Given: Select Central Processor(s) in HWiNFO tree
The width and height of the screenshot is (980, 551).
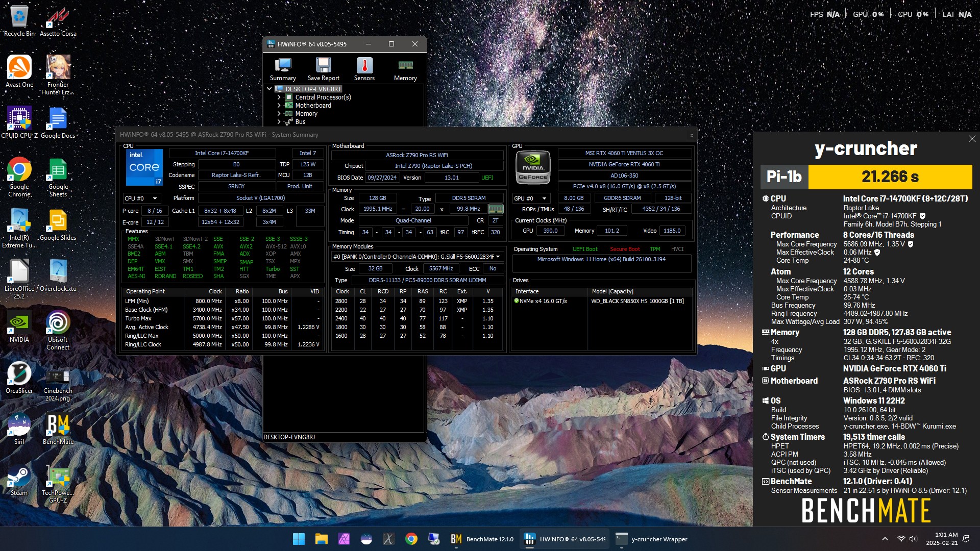Looking at the screenshot, I should [323, 97].
